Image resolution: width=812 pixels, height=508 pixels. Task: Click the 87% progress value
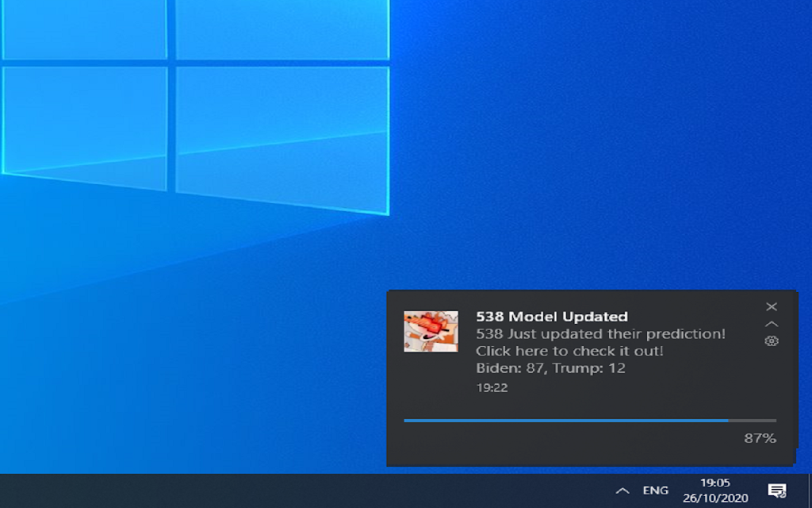(760, 438)
